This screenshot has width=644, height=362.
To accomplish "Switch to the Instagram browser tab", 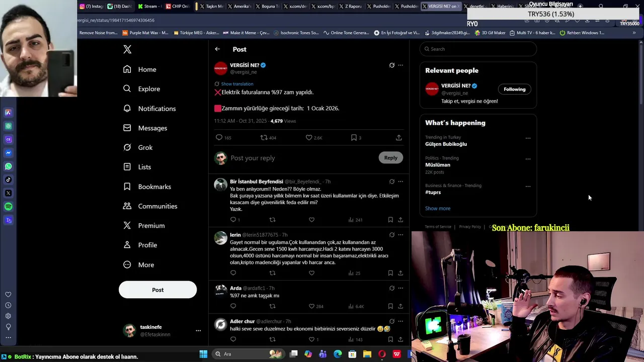I will pos(91,7).
